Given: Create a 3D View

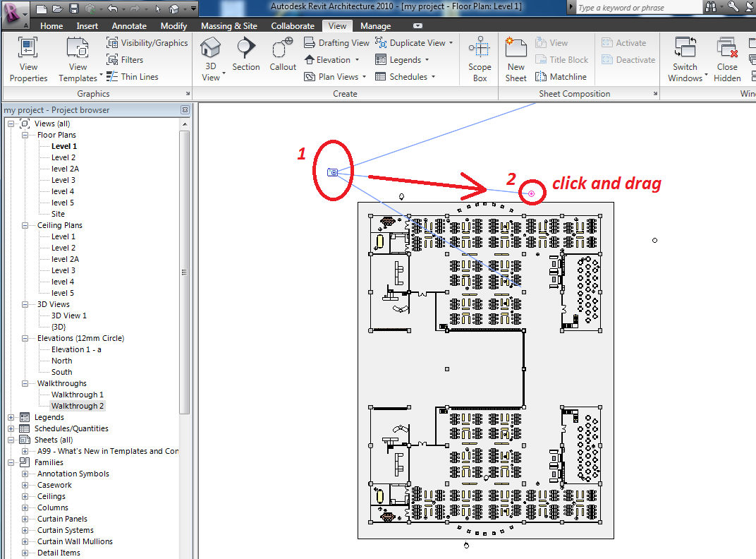Looking at the screenshot, I should [211, 59].
